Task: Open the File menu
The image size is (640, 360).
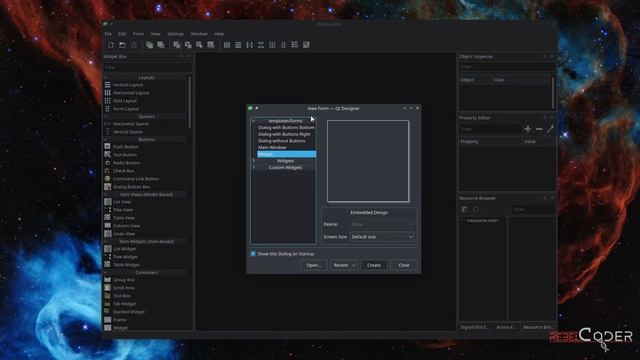Action: pyautogui.click(x=108, y=34)
